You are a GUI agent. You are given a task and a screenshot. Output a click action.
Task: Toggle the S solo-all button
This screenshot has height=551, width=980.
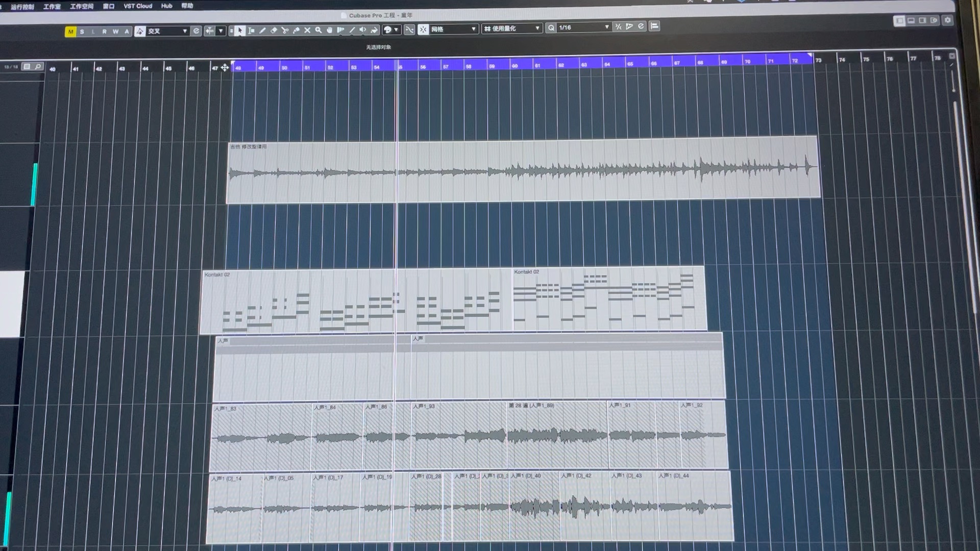click(82, 32)
